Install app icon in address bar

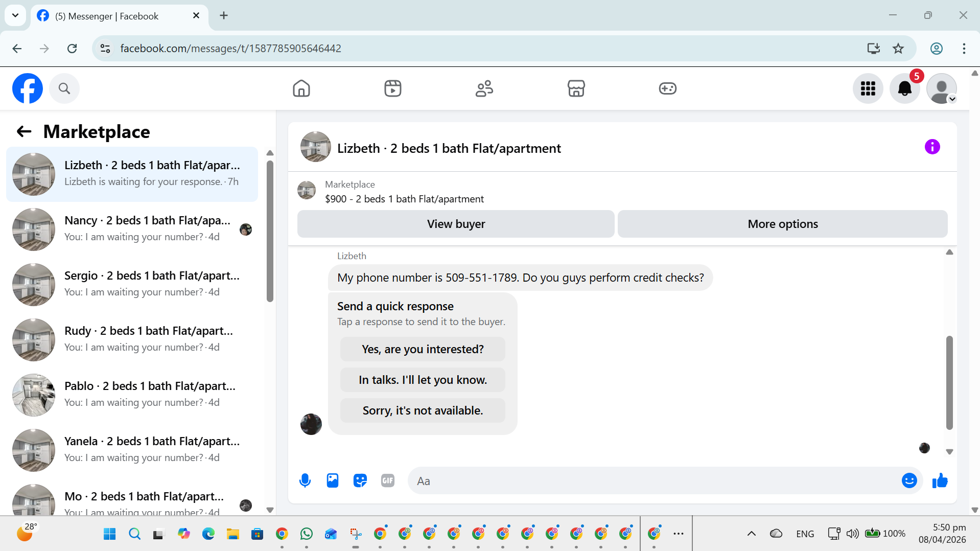tap(874, 49)
